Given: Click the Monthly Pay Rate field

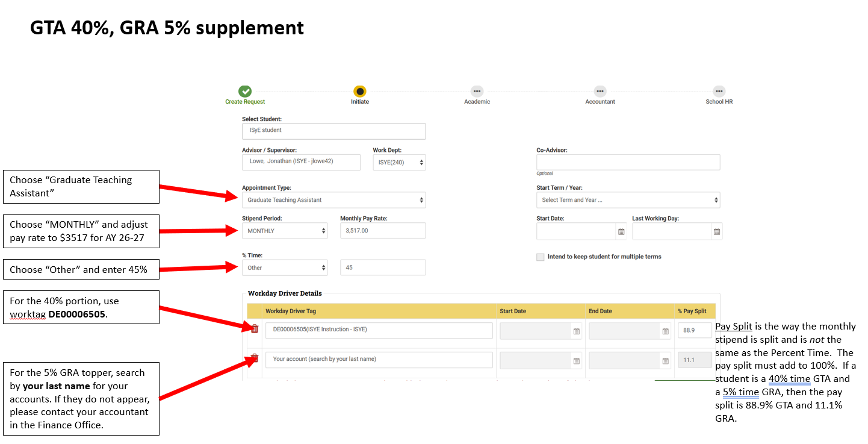Looking at the screenshot, I should pos(383,231).
